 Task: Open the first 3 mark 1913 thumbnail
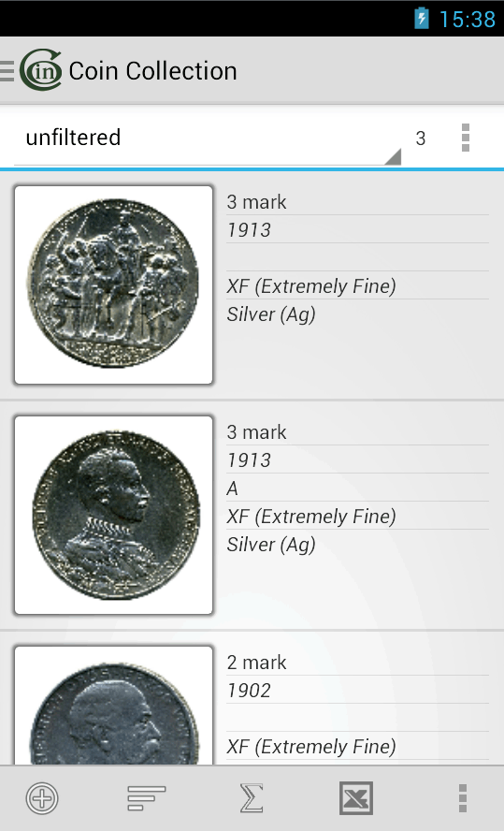tap(114, 284)
